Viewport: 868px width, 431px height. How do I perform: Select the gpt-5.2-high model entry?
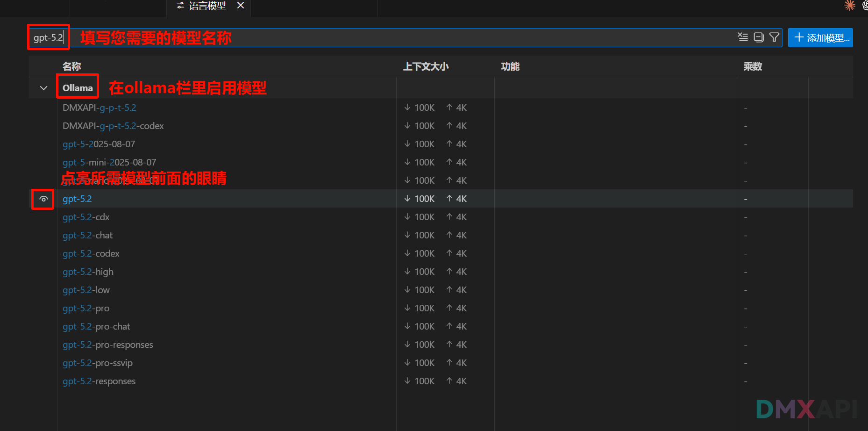88,272
